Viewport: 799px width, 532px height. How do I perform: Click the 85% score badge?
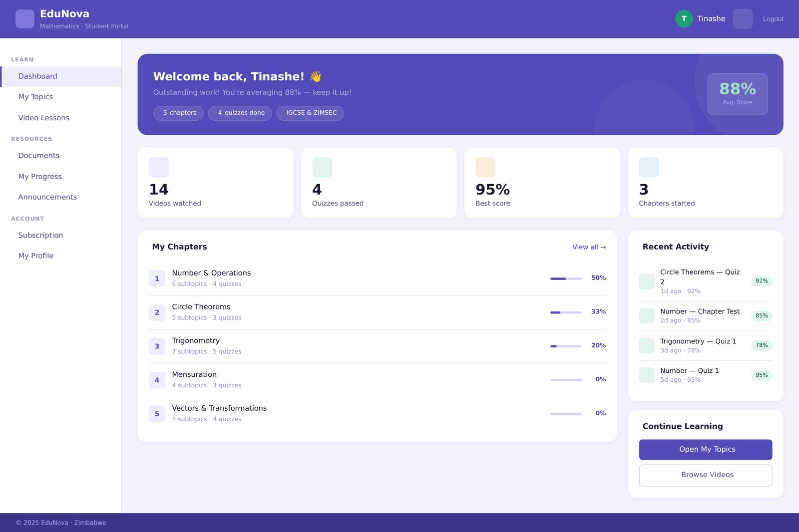pyautogui.click(x=762, y=316)
